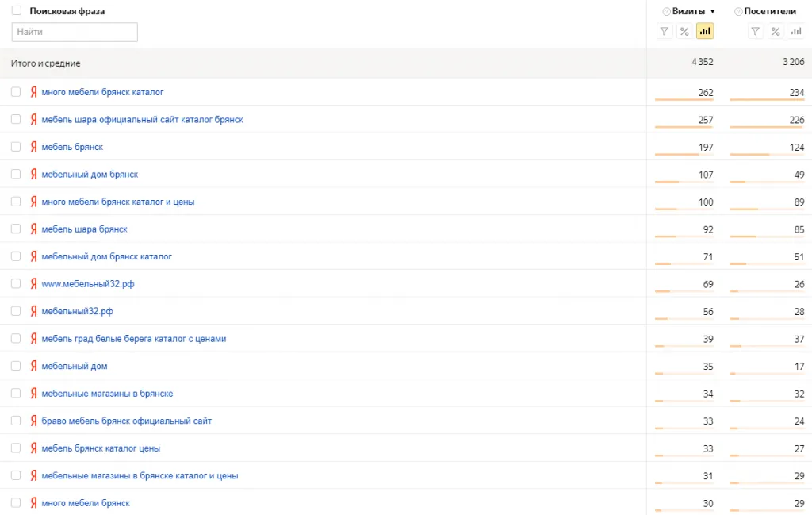The height and width of the screenshot is (515, 812).
Task: Click visits value 262
Action: (x=705, y=93)
